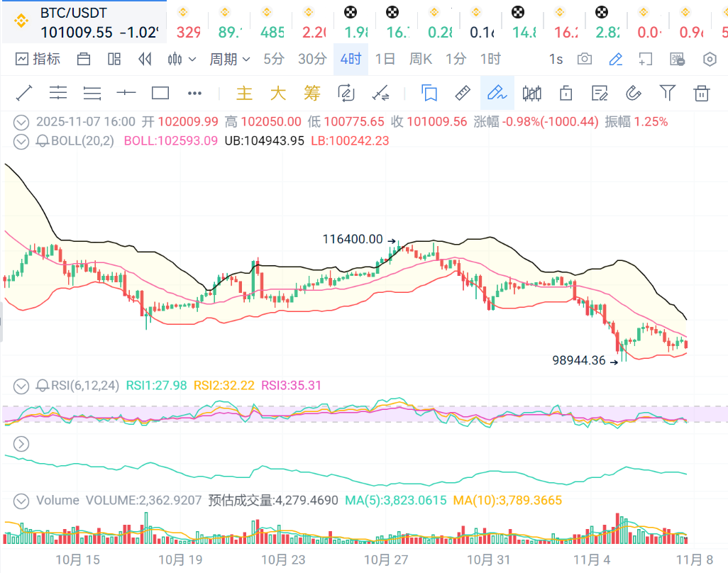Collapse the Volume indicator panel

point(22,501)
